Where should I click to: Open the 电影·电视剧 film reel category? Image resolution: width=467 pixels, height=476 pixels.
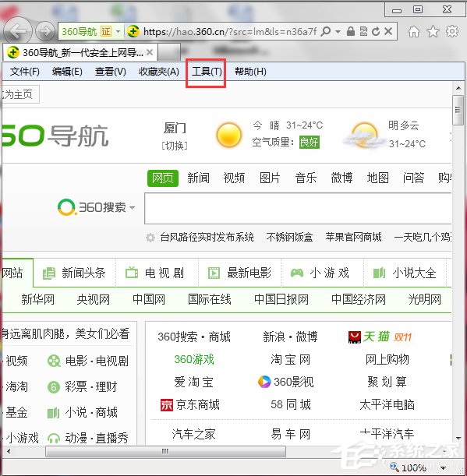88,361
